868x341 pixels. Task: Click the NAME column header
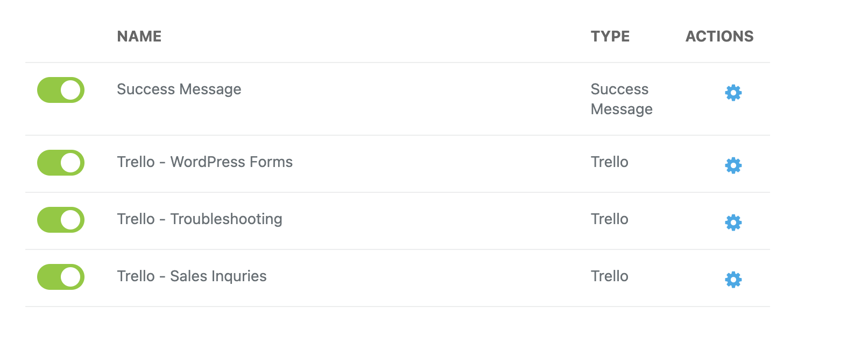pos(139,37)
